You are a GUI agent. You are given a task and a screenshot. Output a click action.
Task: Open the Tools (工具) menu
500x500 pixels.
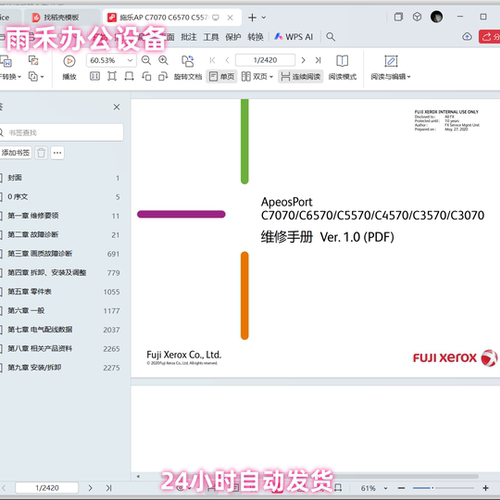pyautogui.click(x=211, y=37)
